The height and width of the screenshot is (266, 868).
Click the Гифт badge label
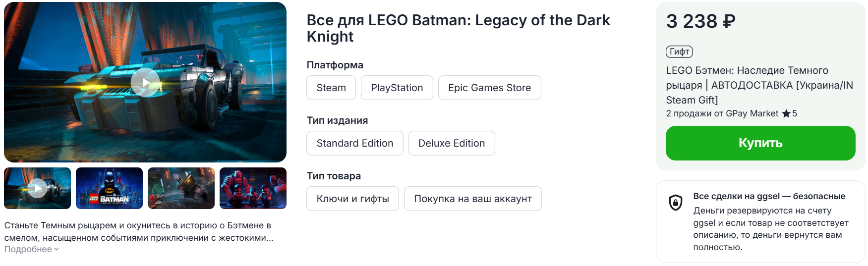[679, 52]
